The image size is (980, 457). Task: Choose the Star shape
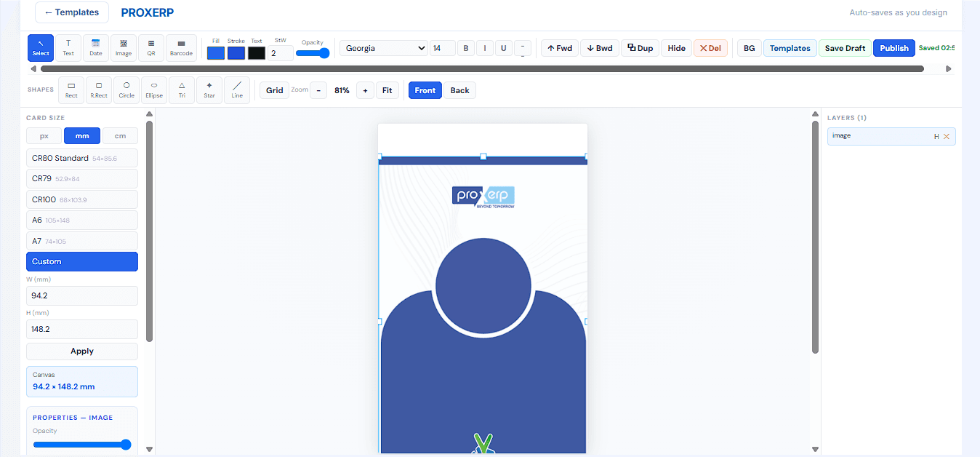(209, 90)
